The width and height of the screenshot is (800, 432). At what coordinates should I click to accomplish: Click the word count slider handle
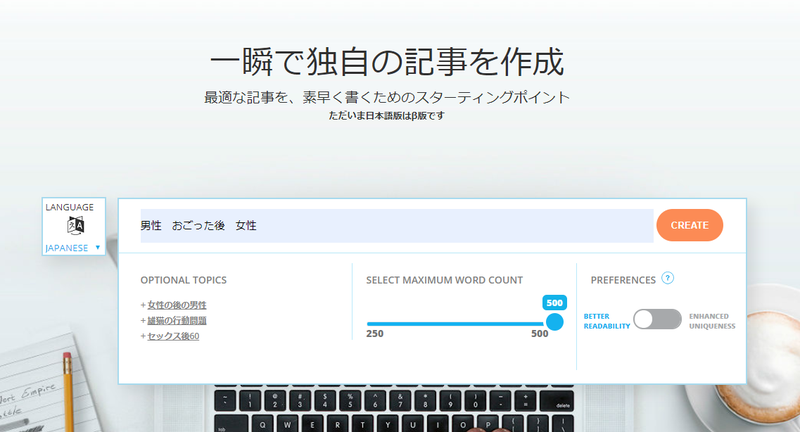click(x=555, y=322)
